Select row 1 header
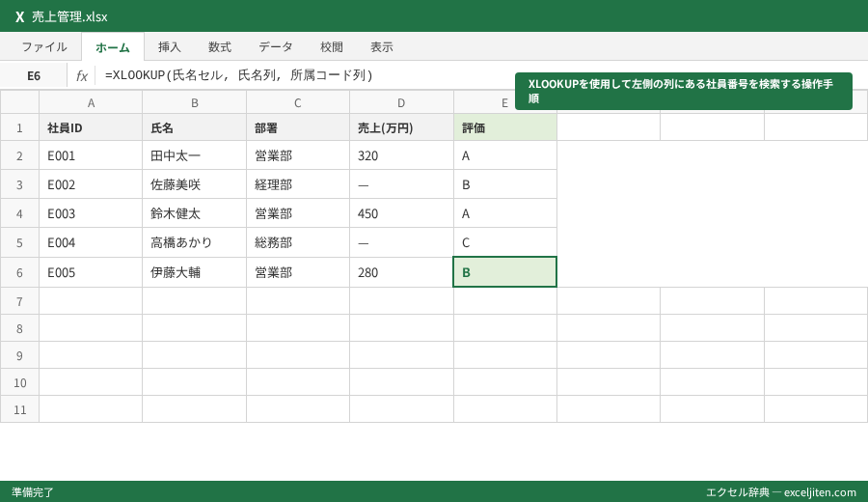 19,127
